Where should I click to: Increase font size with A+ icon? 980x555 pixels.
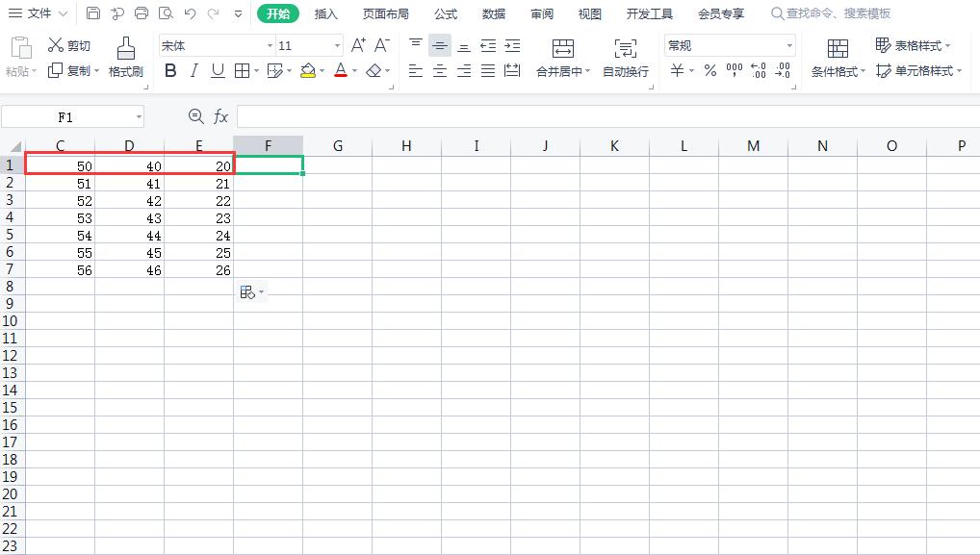click(x=358, y=45)
